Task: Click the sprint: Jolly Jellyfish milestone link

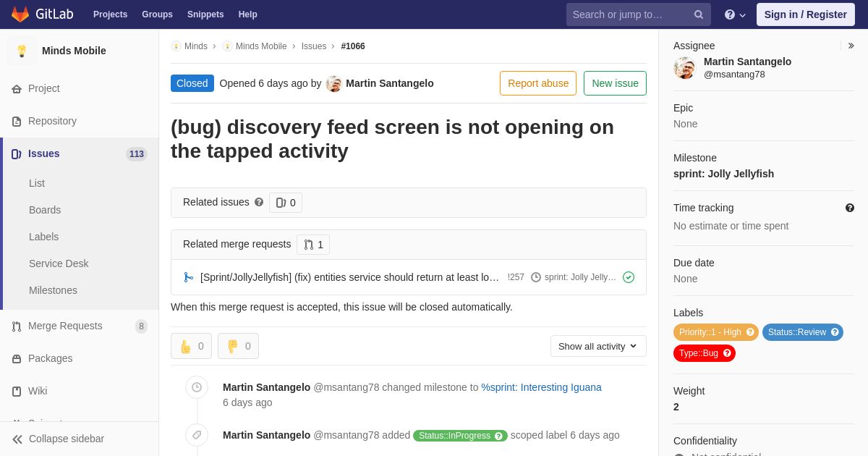Action: tap(723, 174)
